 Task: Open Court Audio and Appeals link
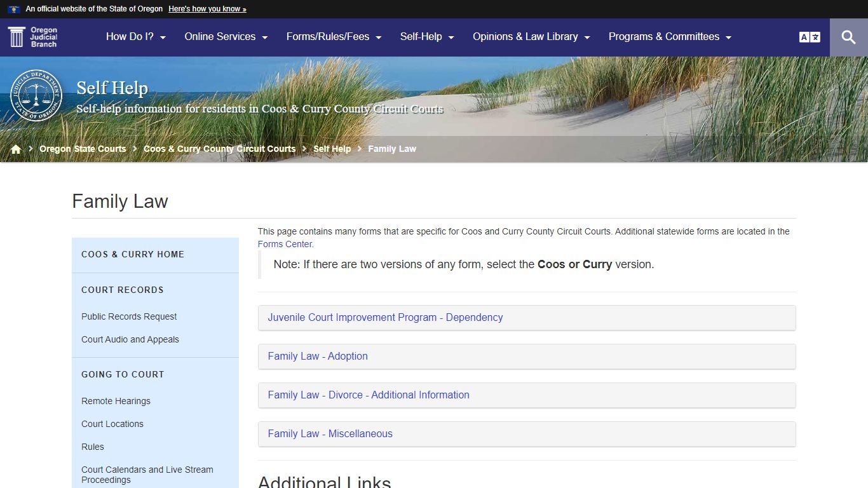130,339
